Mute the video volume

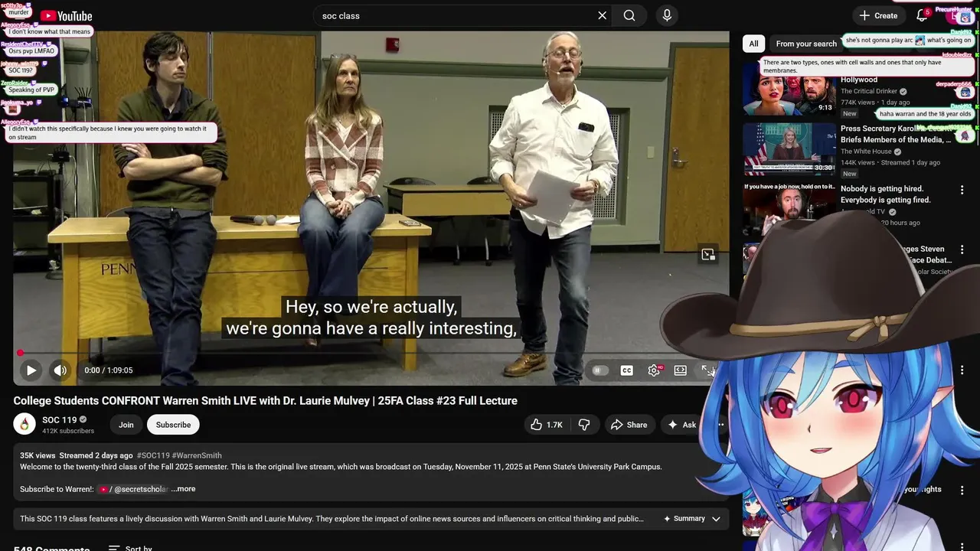60,370
